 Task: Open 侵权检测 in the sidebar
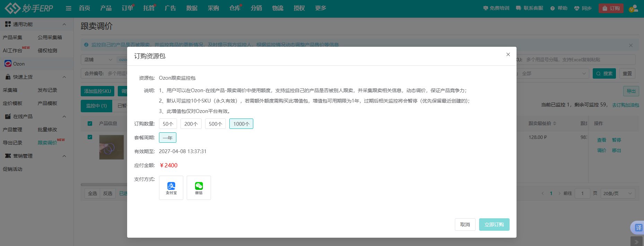click(47, 51)
